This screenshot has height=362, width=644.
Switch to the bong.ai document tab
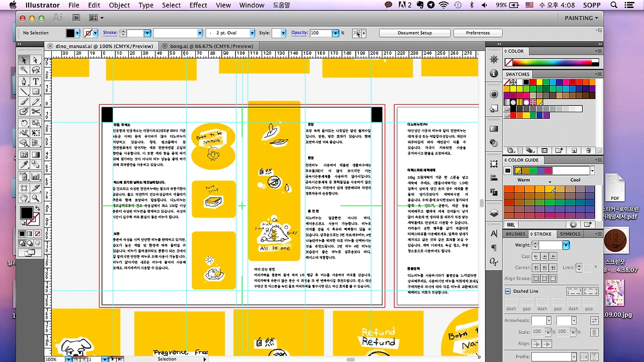pyautogui.click(x=211, y=46)
